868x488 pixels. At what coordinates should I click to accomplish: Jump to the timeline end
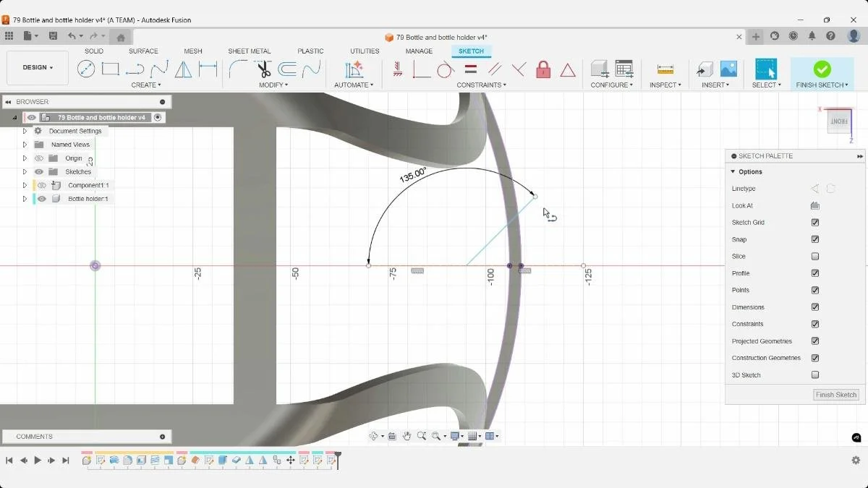click(x=66, y=461)
